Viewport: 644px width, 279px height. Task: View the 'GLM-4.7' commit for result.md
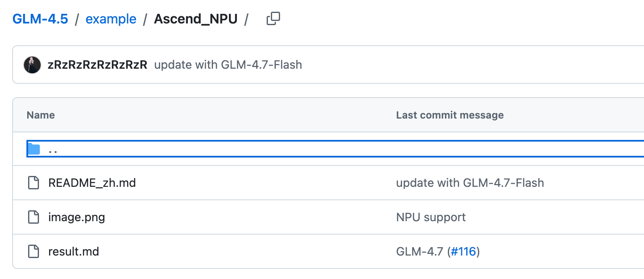[420, 252]
